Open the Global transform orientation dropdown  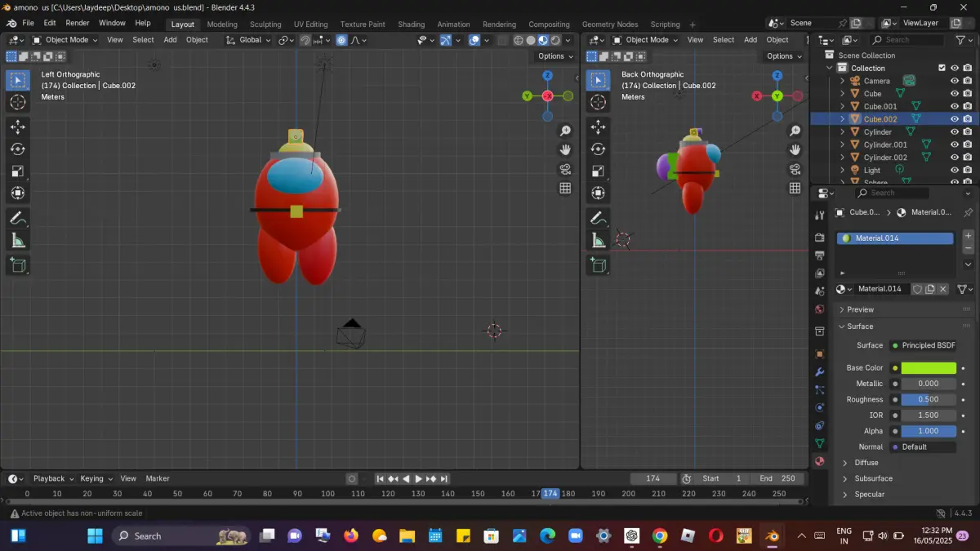248,40
